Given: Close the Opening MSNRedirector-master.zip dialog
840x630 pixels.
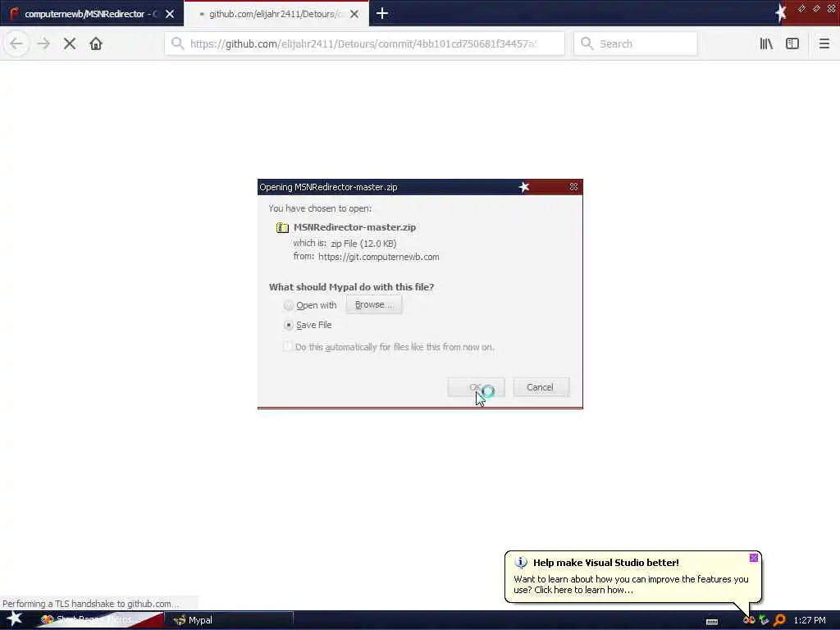Looking at the screenshot, I should (573, 186).
